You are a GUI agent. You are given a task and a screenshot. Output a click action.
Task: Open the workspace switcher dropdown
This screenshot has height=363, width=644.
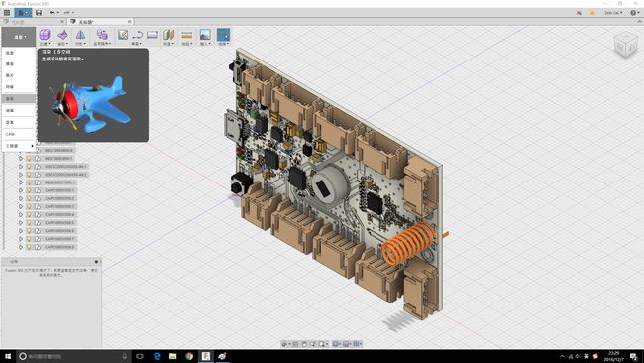[x=19, y=37]
